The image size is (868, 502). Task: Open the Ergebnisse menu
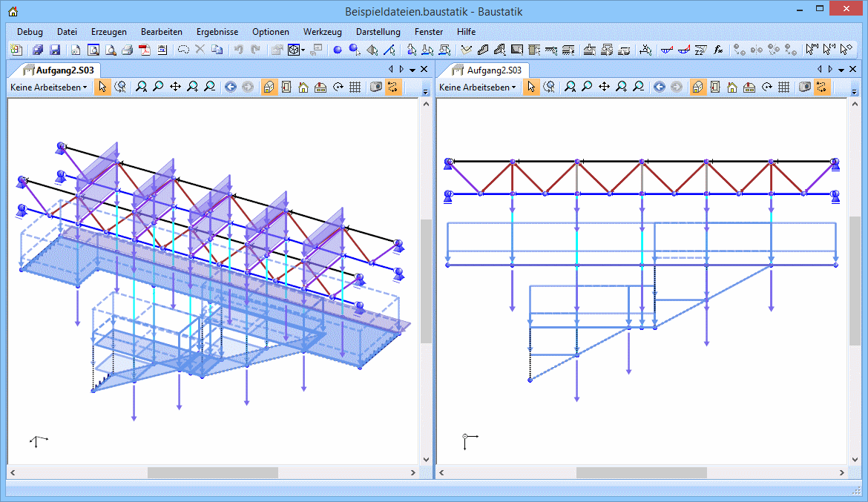click(x=217, y=32)
